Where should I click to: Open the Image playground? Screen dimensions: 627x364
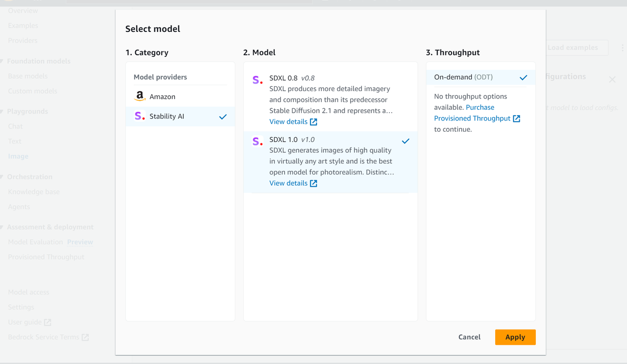pyautogui.click(x=18, y=156)
